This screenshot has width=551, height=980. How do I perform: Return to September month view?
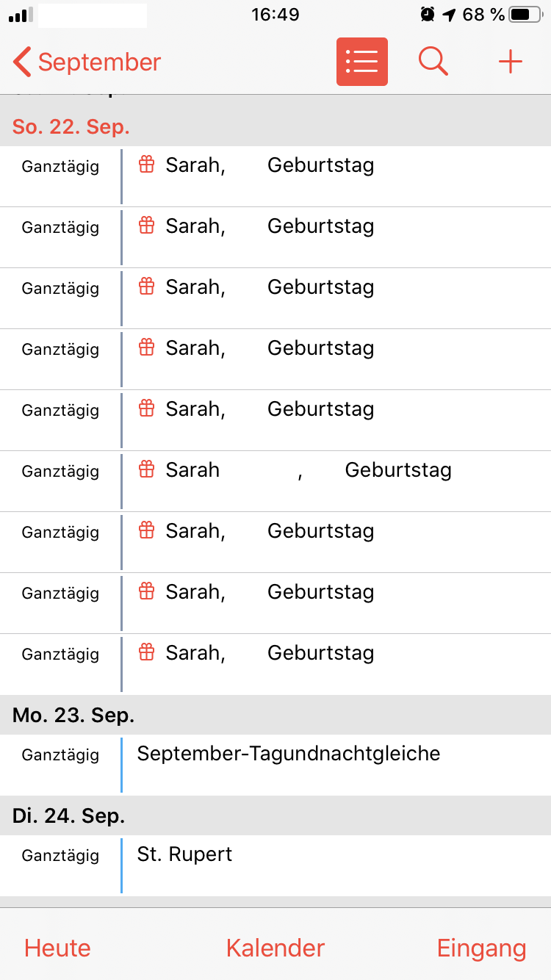click(x=99, y=62)
